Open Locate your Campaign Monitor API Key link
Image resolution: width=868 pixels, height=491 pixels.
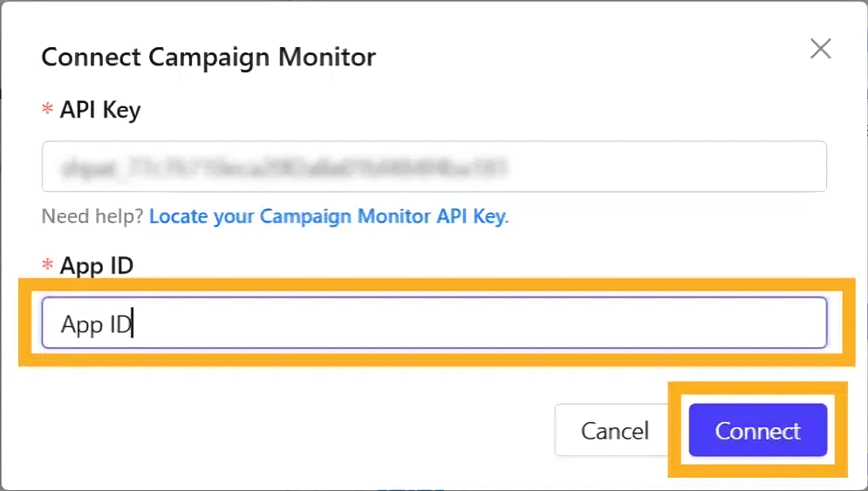[x=328, y=216]
